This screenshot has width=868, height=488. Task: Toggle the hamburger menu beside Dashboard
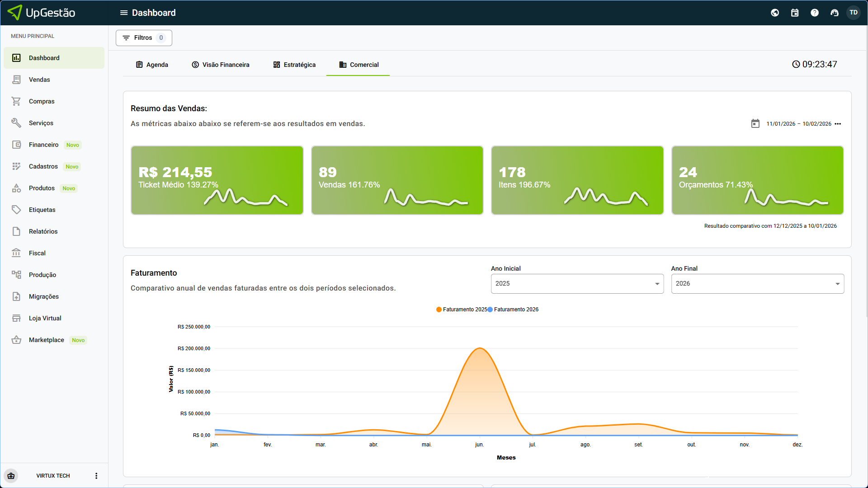(x=123, y=13)
